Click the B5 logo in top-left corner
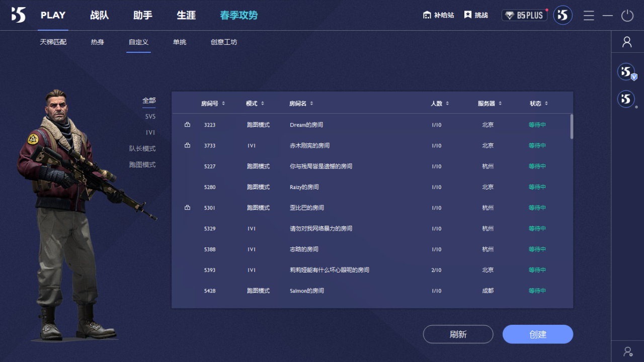The height and width of the screenshot is (362, 644). tap(18, 15)
